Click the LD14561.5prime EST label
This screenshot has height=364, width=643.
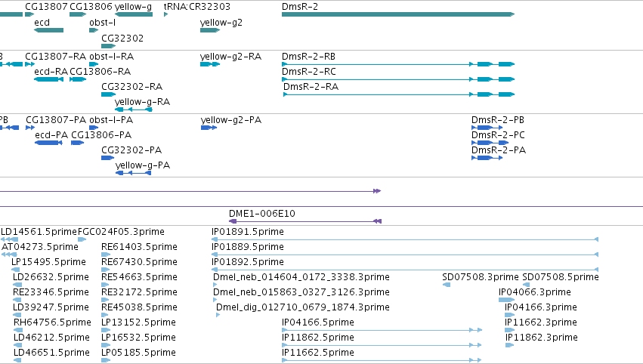(39, 231)
